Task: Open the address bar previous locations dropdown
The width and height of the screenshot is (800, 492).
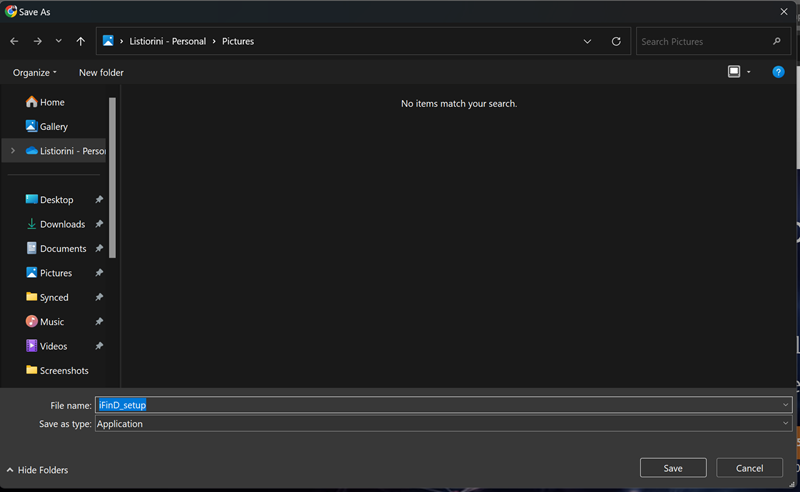Action: 587,42
